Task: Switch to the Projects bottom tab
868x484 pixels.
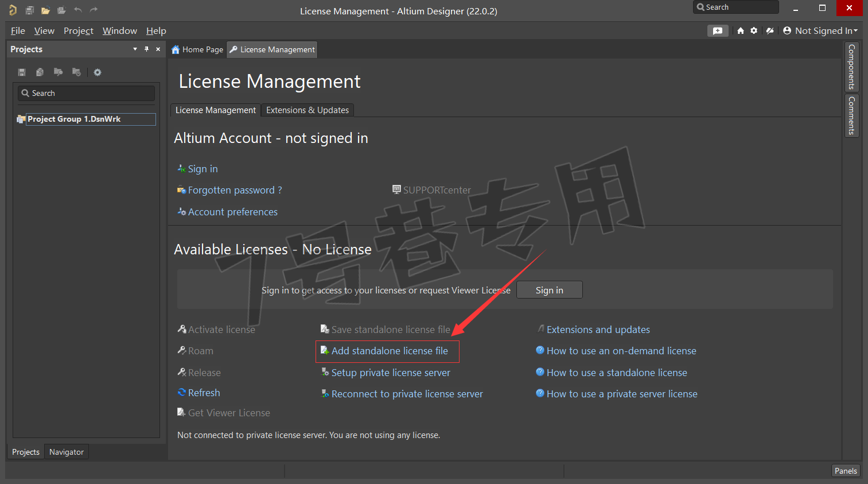Action: coord(26,452)
